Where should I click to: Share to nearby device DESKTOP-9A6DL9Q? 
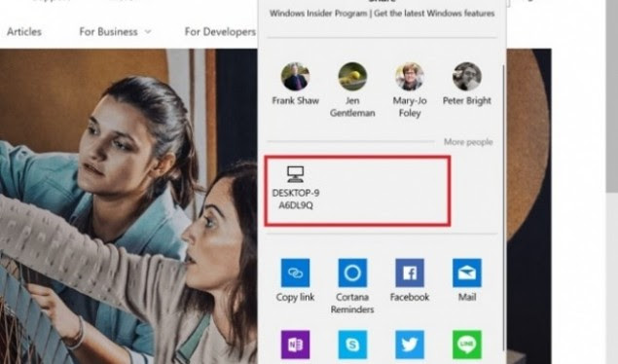point(296,188)
